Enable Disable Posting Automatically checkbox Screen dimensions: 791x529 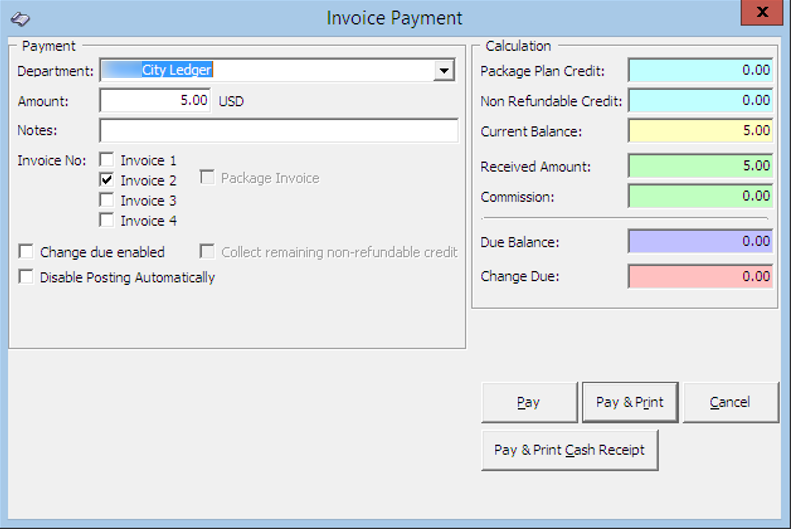coord(26,276)
